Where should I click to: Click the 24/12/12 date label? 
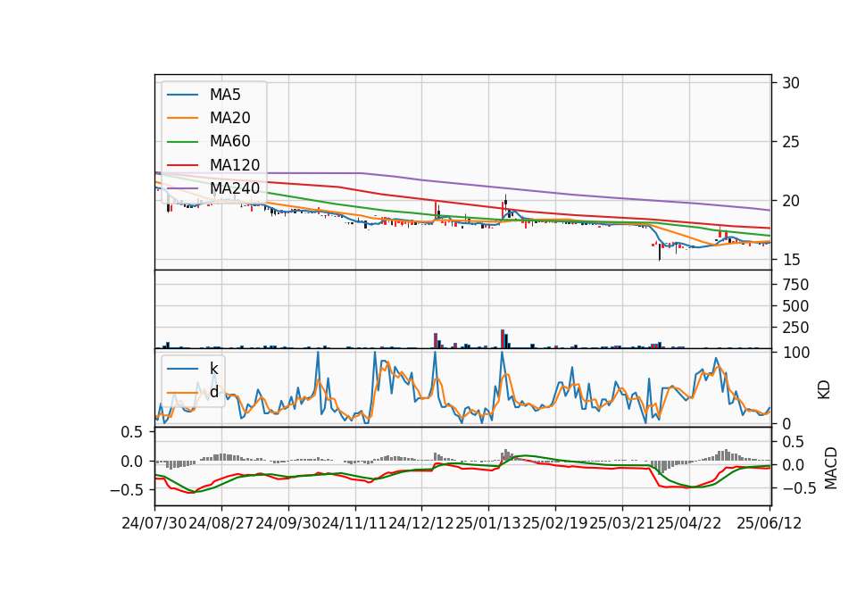421,524
